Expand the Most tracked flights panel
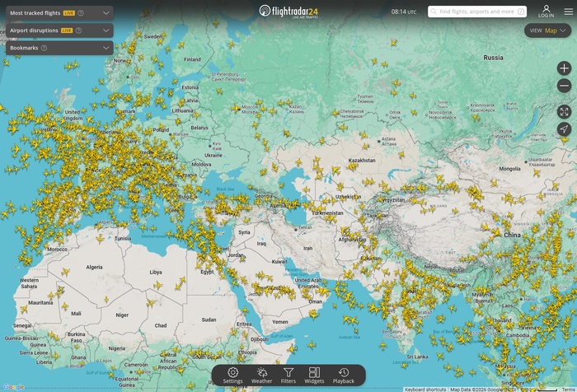 click(x=106, y=13)
